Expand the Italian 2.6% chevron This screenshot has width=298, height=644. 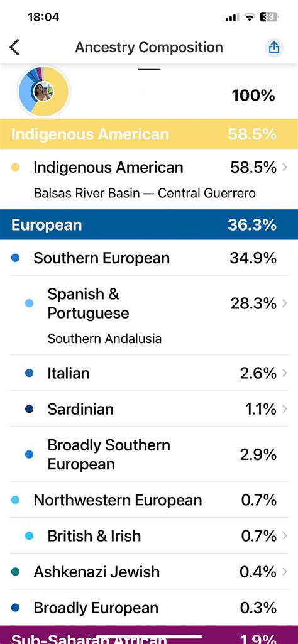[284, 373]
